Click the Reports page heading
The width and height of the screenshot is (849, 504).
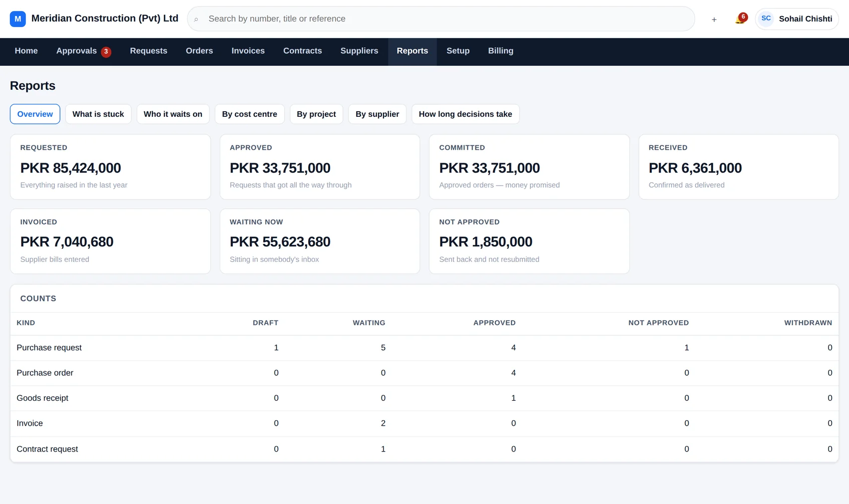(33, 86)
